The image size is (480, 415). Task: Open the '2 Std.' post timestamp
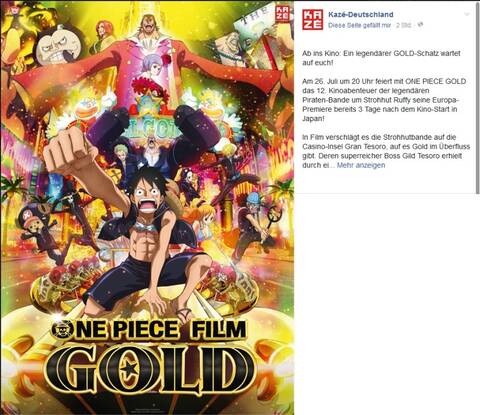pos(404,25)
